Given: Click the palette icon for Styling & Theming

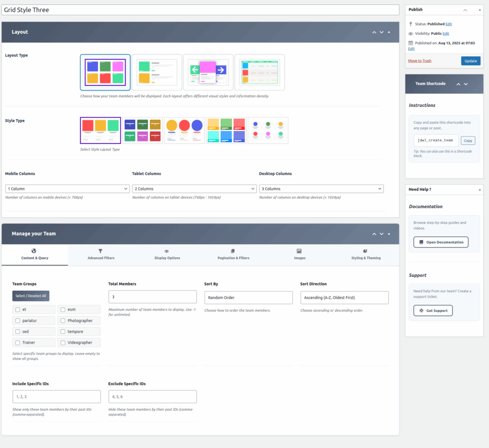Looking at the screenshot, I should coord(365,251).
